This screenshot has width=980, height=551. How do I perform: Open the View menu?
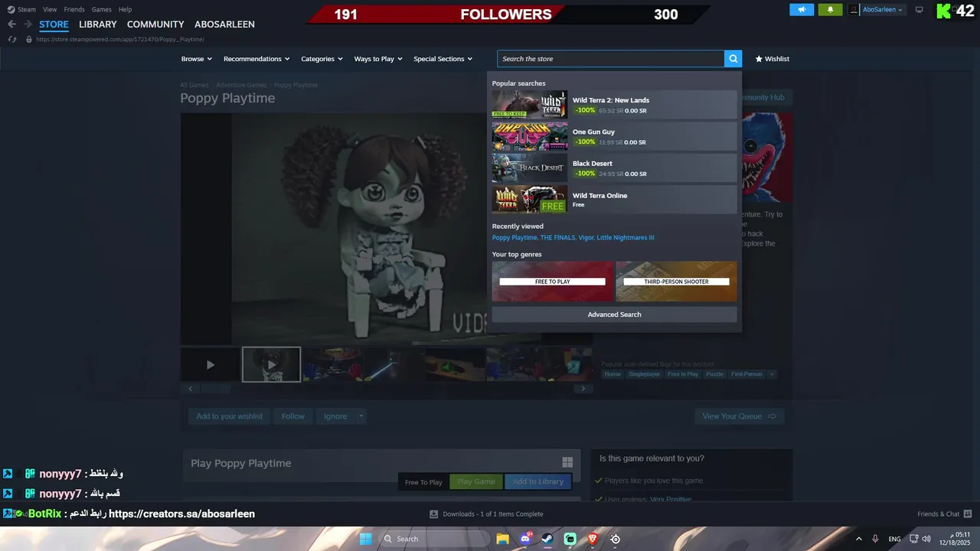(50, 9)
